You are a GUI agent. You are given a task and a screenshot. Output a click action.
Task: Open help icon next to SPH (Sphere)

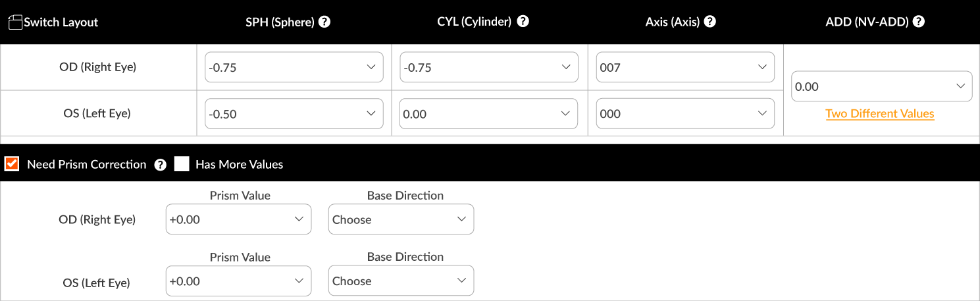(324, 22)
